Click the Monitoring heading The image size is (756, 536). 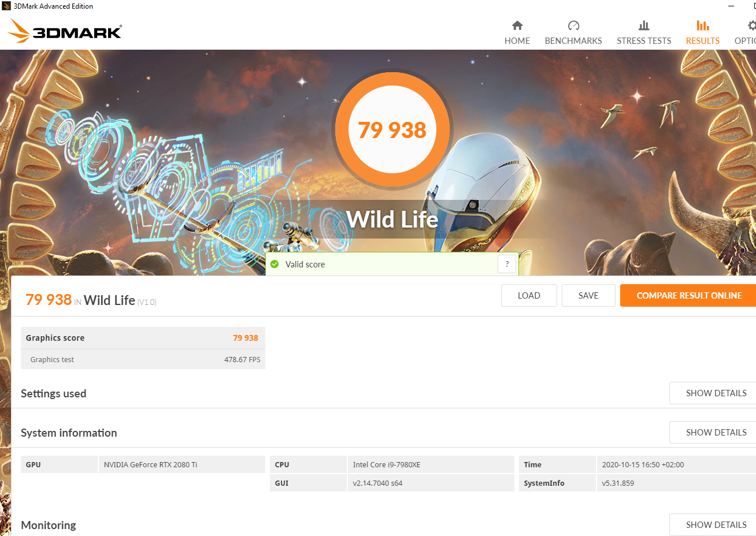(49, 525)
